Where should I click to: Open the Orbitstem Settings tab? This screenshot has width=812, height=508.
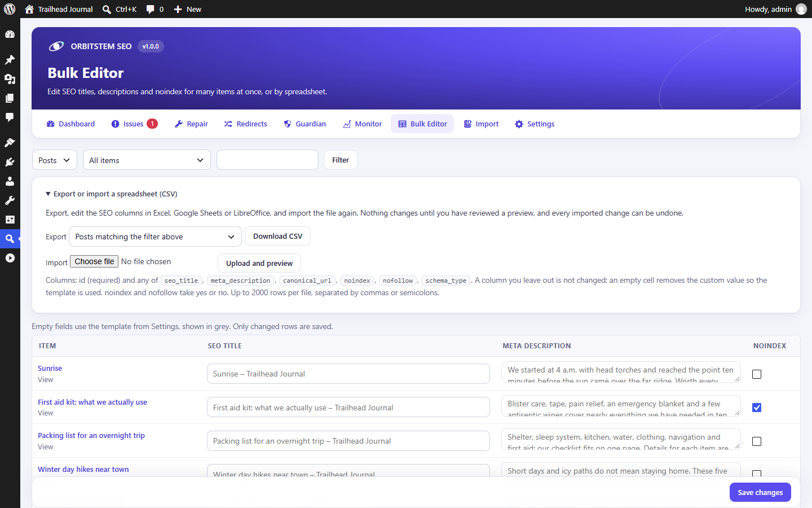click(535, 124)
